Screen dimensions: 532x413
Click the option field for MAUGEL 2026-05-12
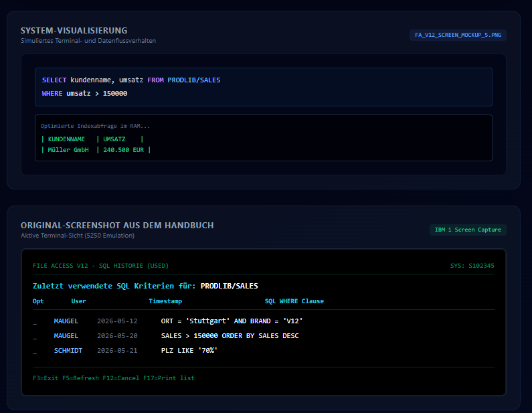click(35, 321)
